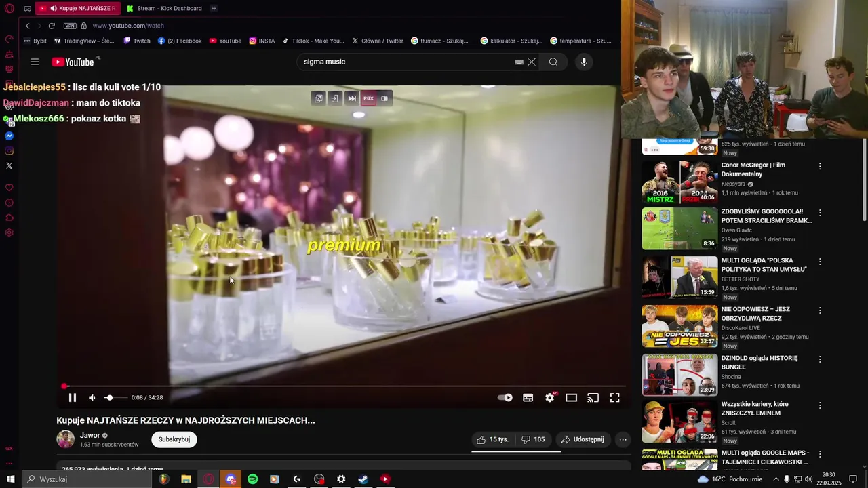This screenshot has width=868, height=488.
Task: Play DZINOLD ogląda HISTORIĘ BUNGEE thumbnail
Action: (679, 375)
